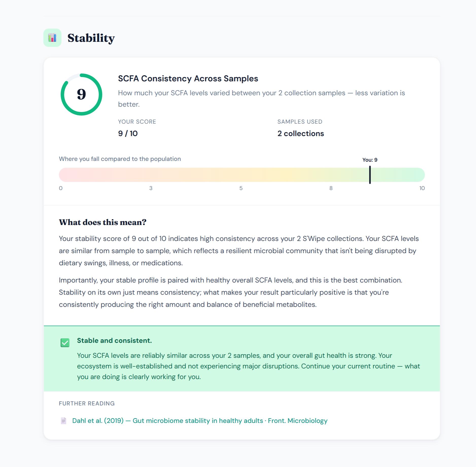Screen dimensions: 476x467
Task: Click the '0' tick label on the scale
Action: [x=61, y=188]
